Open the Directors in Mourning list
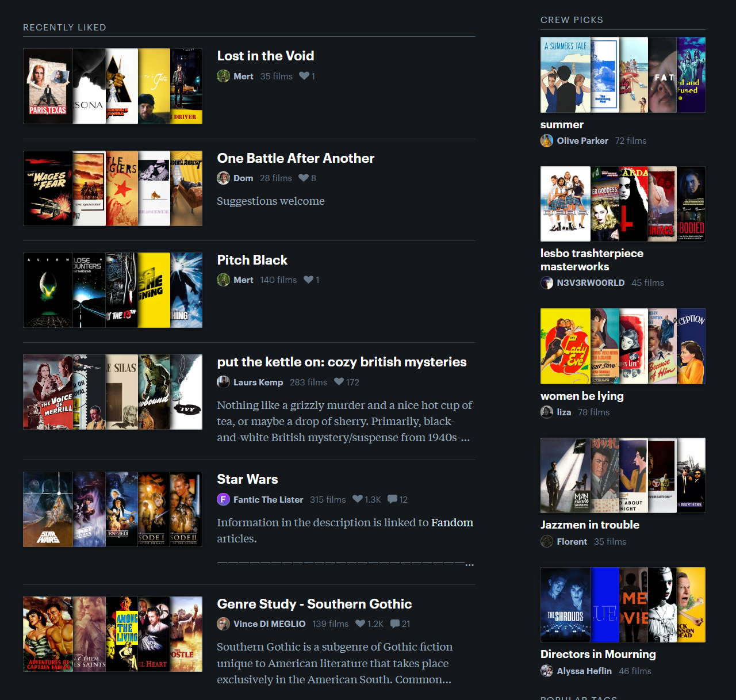Viewport: 736px width, 700px height. pos(598,654)
